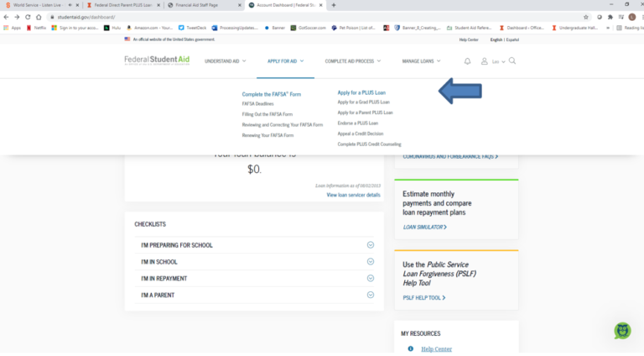Open the Apps bookmarks shortcut

point(12,28)
